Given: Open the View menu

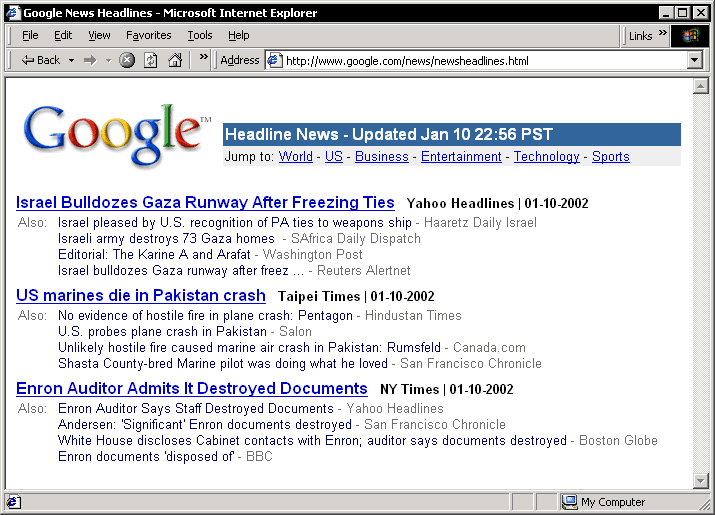Looking at the screenshot, I should click(x=99, y=35).
